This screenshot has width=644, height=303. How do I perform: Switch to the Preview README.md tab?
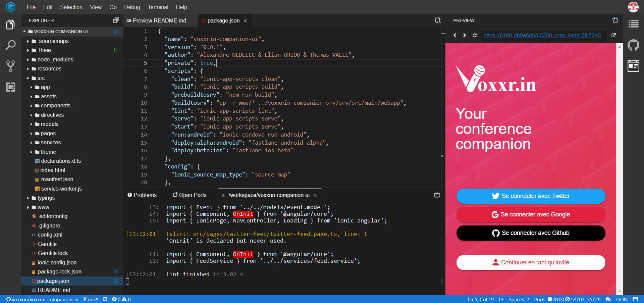(159, 20)
